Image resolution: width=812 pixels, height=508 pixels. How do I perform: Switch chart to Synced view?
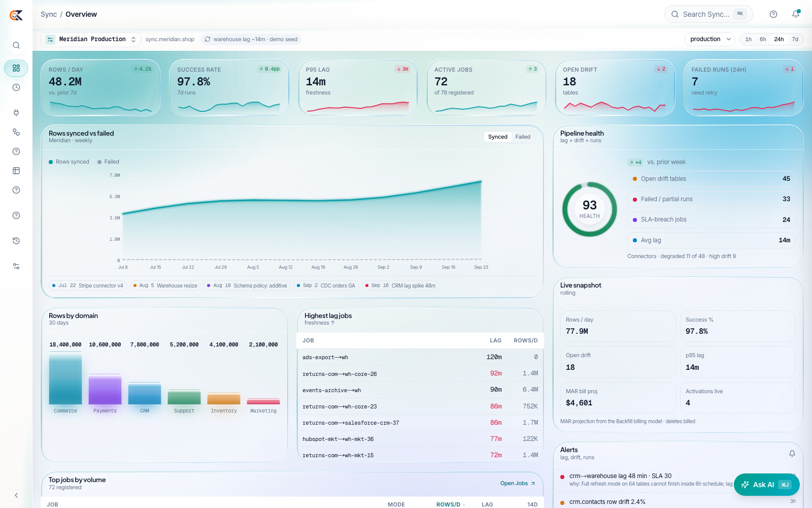pyautogui.click(x=498, y=137)
